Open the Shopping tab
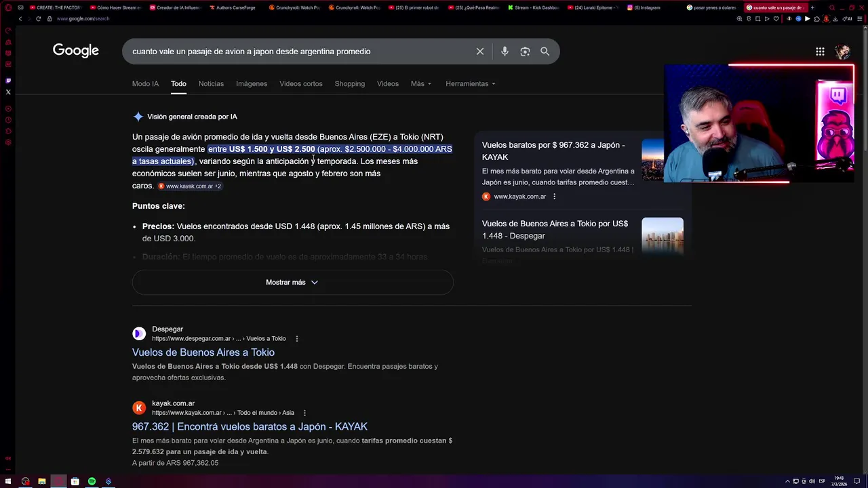 tap(350, 84)
